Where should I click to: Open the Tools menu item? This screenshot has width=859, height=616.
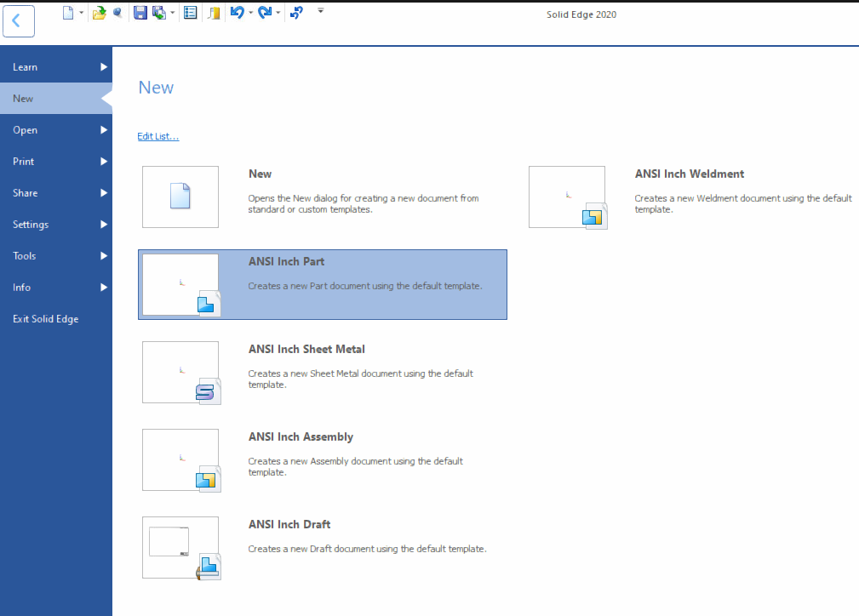[x=56, y=256]
